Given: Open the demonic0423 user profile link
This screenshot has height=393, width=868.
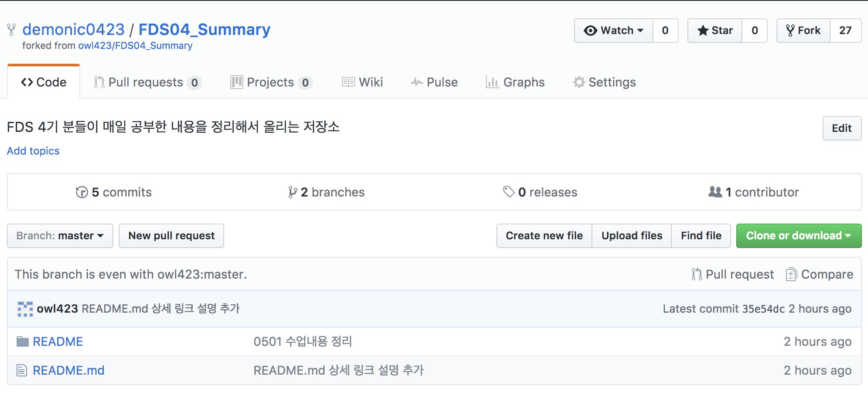Looking at the screenshot, I should [x=73, y=30].
